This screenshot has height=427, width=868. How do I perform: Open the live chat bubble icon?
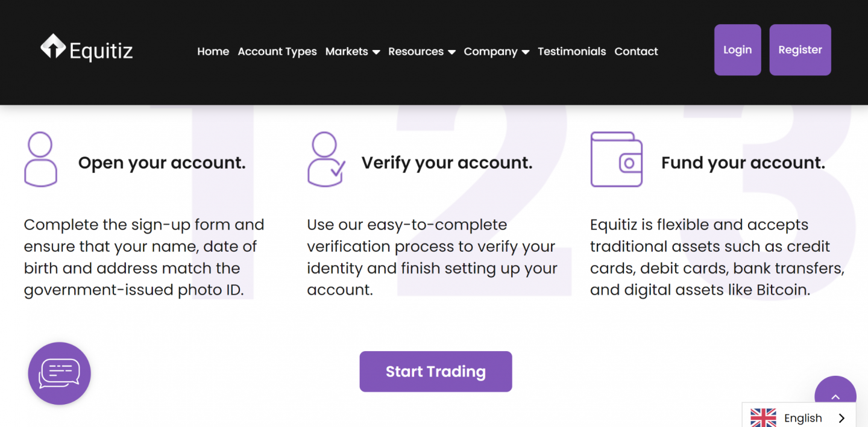[x=59, y=373]
